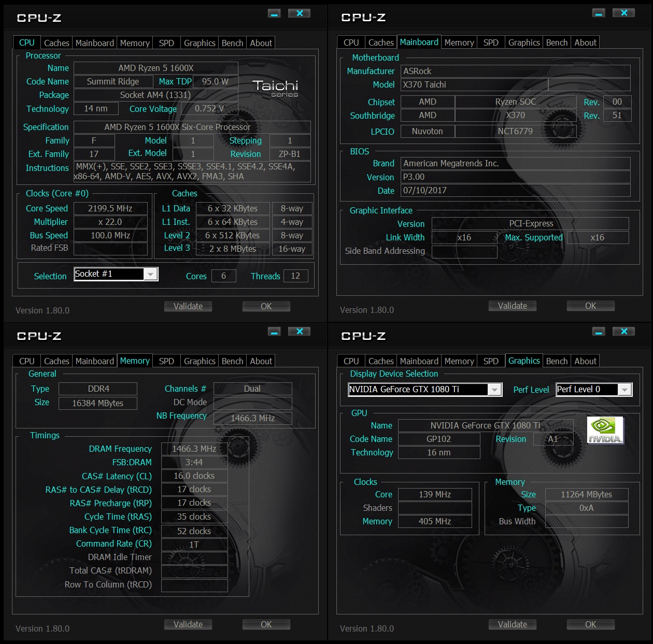Click the 6 x 512 KBytes Level 2 cache value
The image size is (653, 644).
pos(233,235)
